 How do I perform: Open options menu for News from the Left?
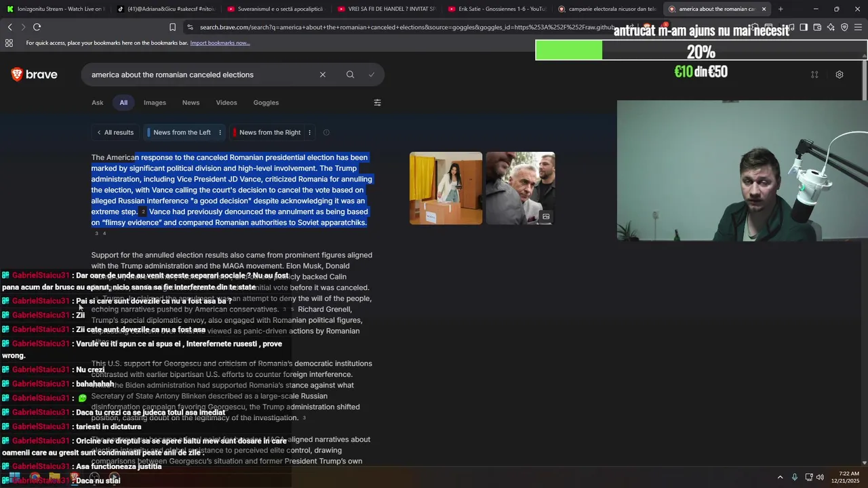tap(220, 133)
